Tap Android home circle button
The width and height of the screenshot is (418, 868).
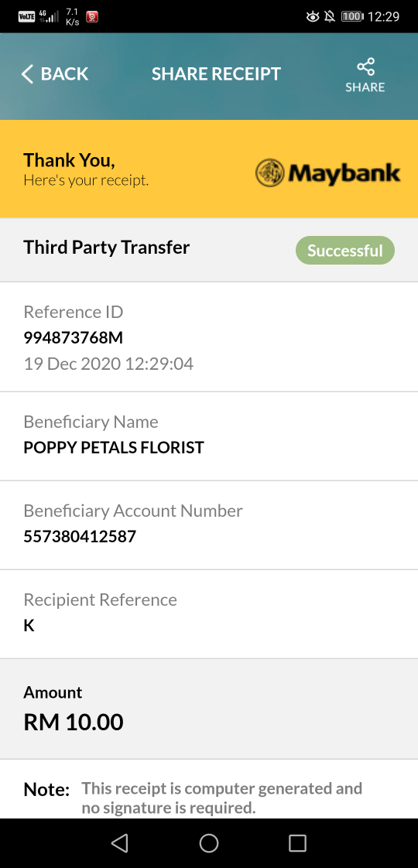[x=209, y=843]
